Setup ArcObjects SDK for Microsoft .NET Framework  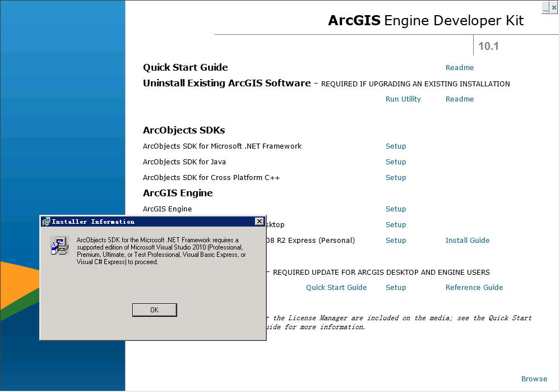(x=396, y=146)
